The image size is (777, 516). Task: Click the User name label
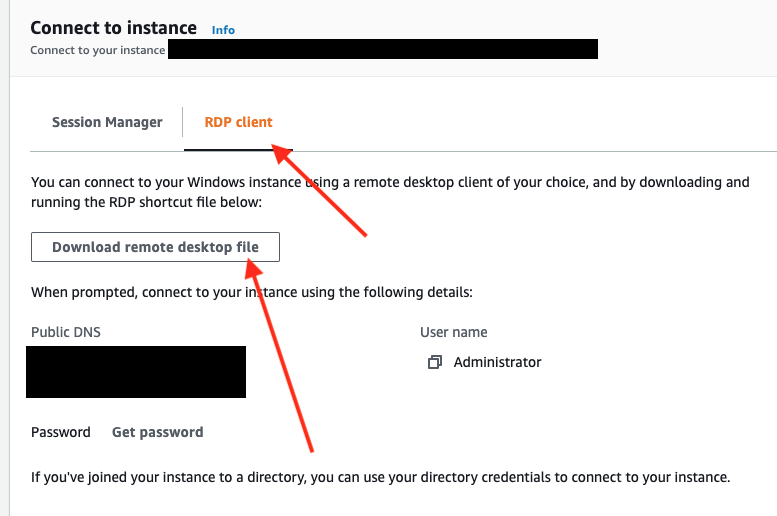coord(453,332)
